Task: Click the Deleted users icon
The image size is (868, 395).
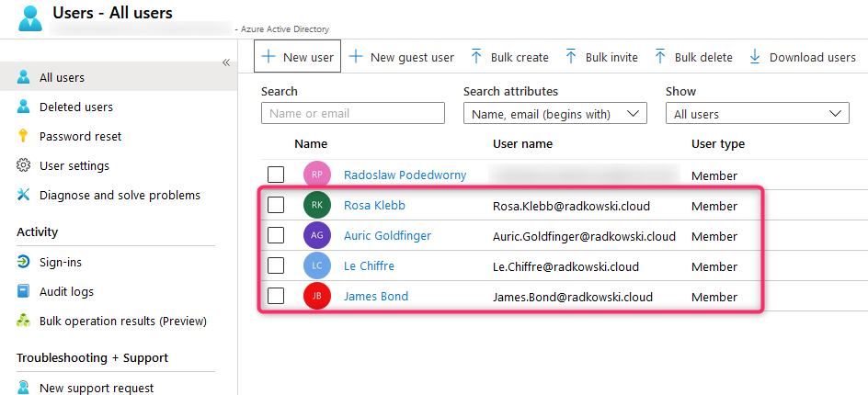Action: point(24,107)
